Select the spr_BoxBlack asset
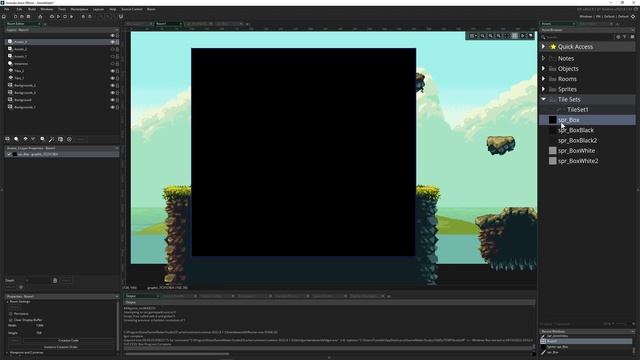Image resolution: width=640 pixels, height=360 pixels. pos(576,130)
